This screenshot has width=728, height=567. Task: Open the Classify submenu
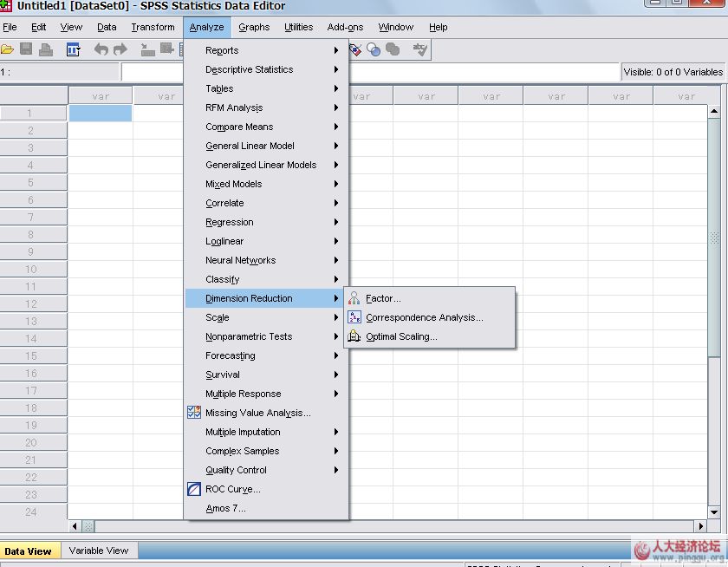tap(267, 278)
